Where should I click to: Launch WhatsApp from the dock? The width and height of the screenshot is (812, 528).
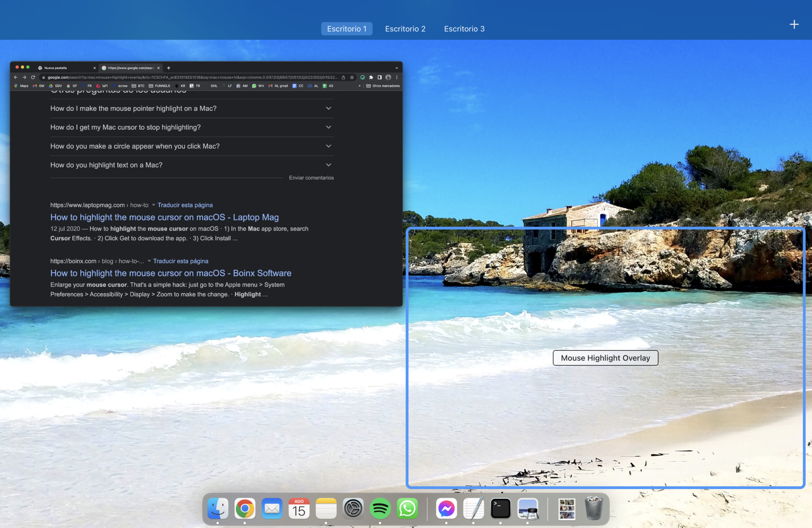pyautogui.click(x=407, y=509)
